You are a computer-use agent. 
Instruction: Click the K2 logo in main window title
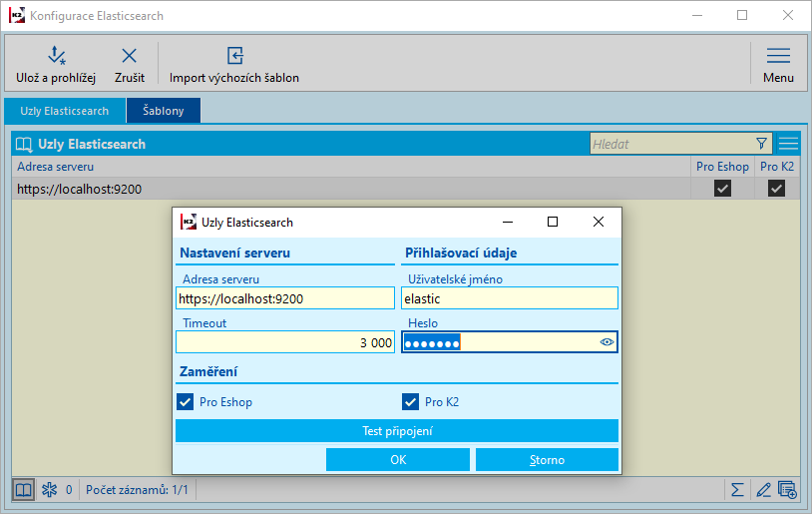click(16, 16)
